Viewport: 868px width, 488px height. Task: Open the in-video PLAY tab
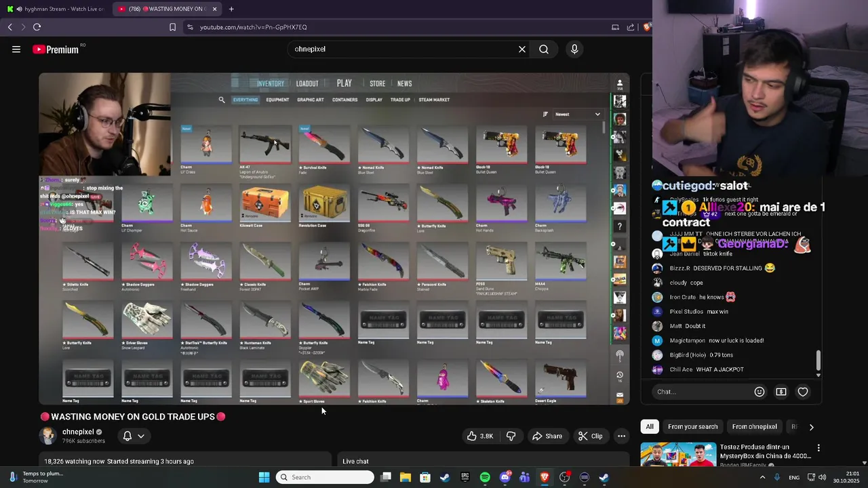[344, 83]
